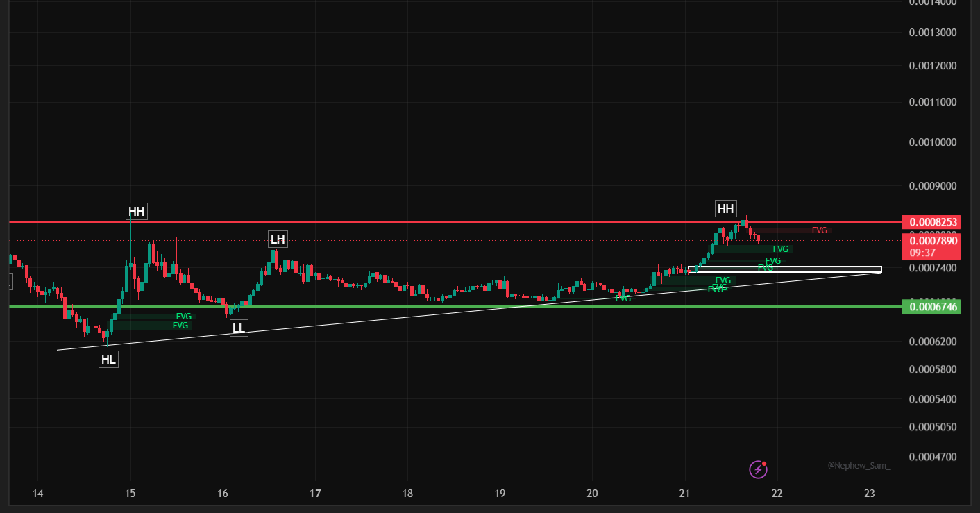Click the LL swing label
The width and height of the screenshot is (980, 513).
239,328
